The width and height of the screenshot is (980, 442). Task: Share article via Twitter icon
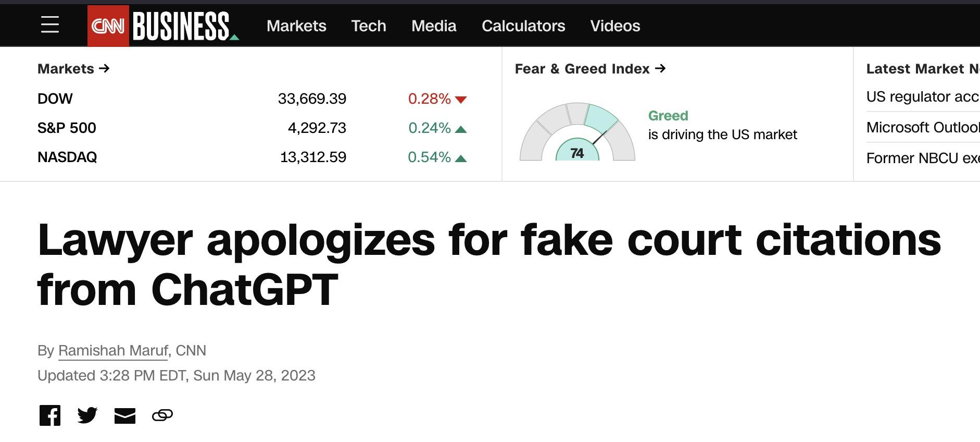(87, 415)
